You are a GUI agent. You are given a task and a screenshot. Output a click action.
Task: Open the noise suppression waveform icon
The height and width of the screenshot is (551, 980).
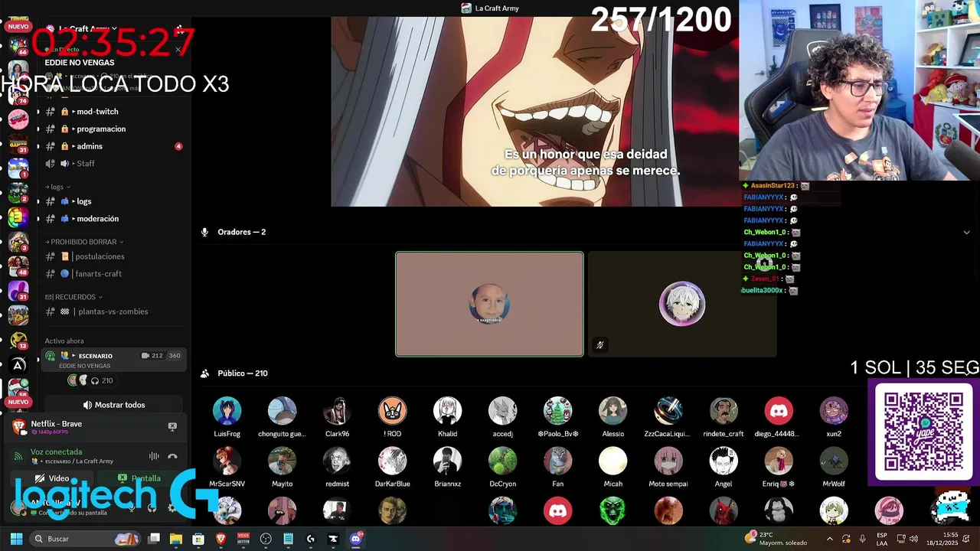point(154,456)
